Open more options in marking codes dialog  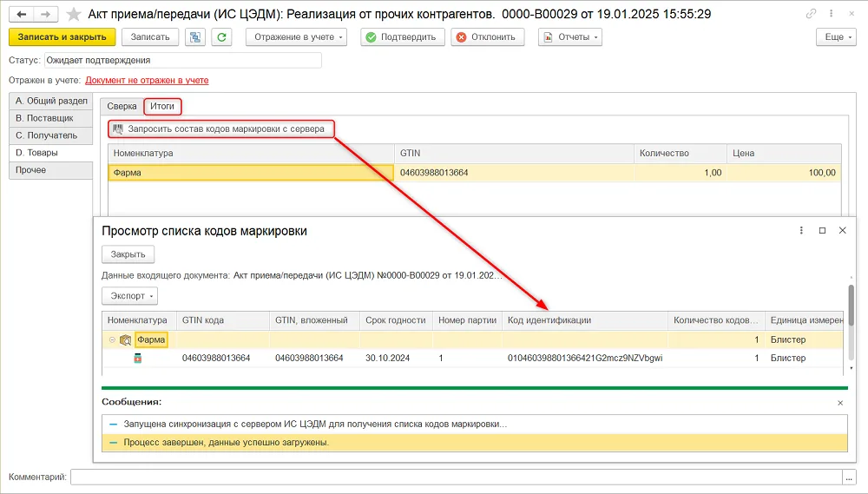pos(801,230)
